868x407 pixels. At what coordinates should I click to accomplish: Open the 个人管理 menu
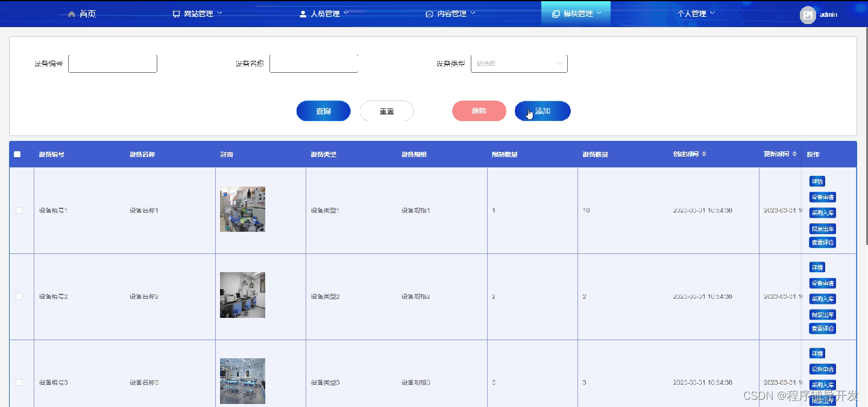pyautogui.click(x=696, y=14)
